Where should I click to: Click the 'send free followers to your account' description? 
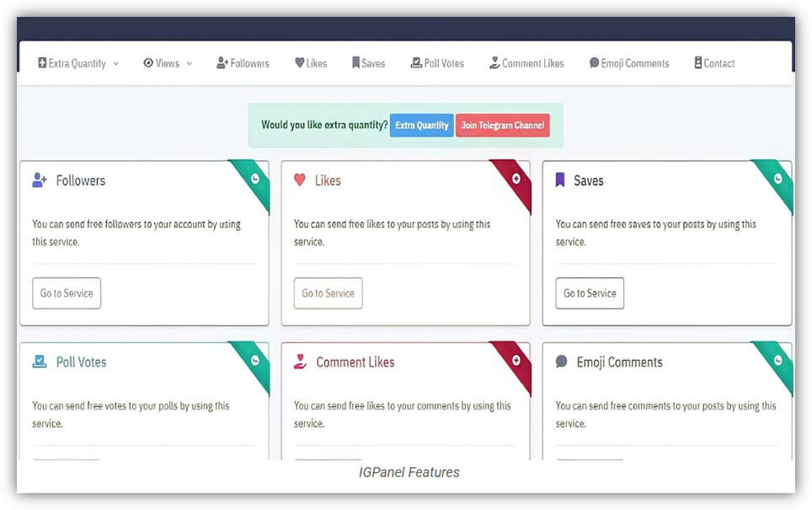[136, 233]
